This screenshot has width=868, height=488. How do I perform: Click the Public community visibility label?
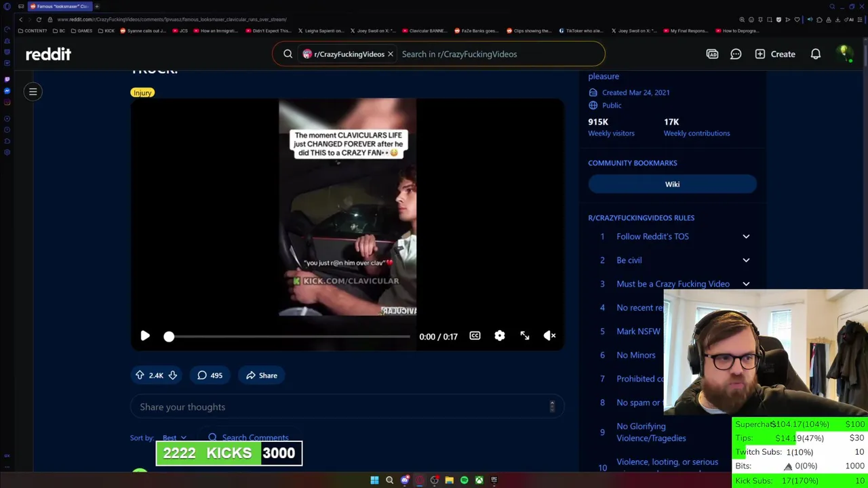pos(605,106)
